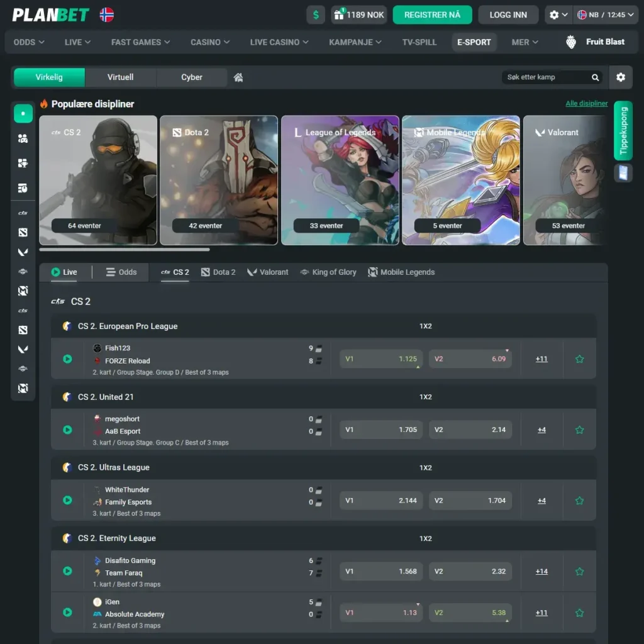Open the Fruit Blast game link
The width and height of the screenshot is (644, 644).
pos(595,42)
